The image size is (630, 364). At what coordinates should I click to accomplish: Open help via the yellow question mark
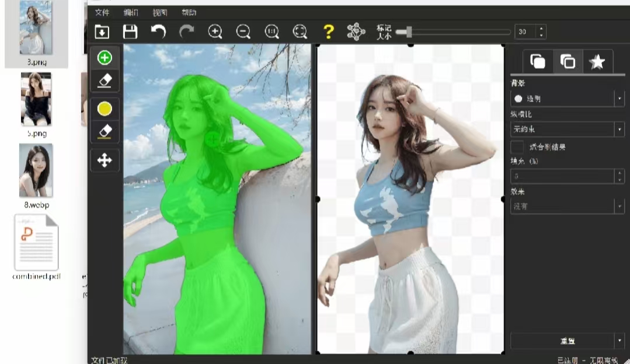point(329,32)
